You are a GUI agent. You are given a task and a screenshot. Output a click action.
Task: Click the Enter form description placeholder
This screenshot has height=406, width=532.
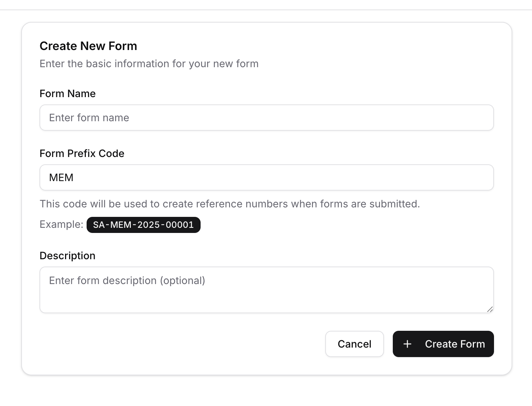coord(126,280)
